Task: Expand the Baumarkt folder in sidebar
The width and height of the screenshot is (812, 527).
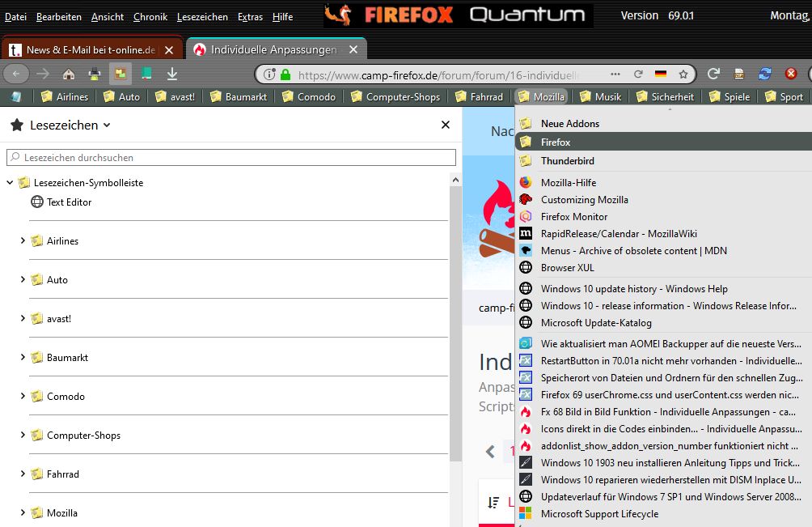Action: [23, 357]
